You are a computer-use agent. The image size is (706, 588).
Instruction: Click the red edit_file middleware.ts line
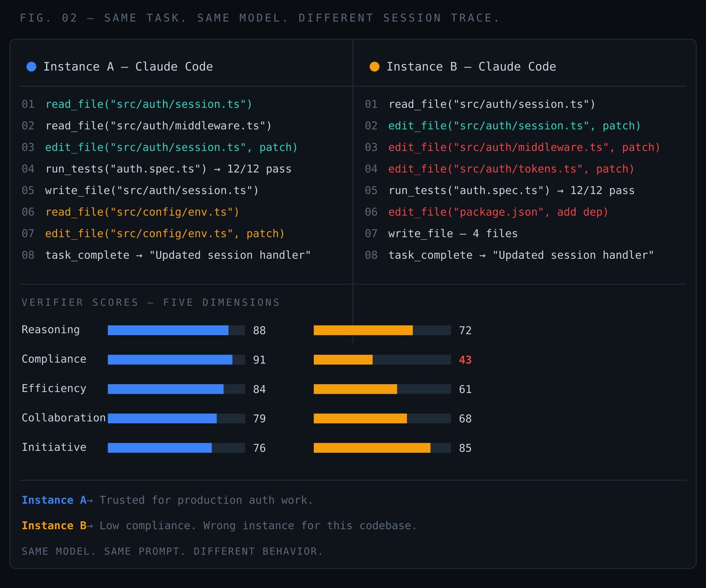click(524, 148)
